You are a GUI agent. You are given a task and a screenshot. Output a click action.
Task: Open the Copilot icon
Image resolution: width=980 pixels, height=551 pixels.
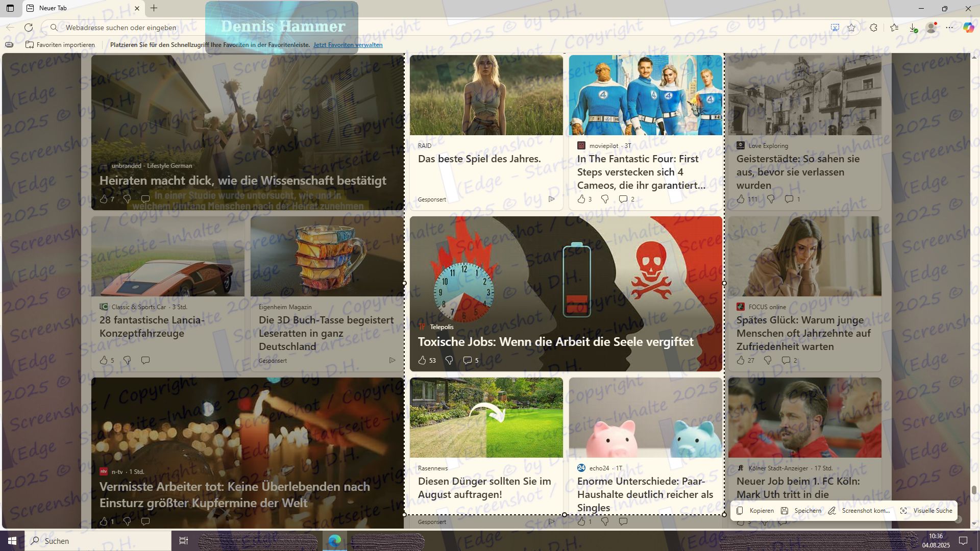point(968,28)
